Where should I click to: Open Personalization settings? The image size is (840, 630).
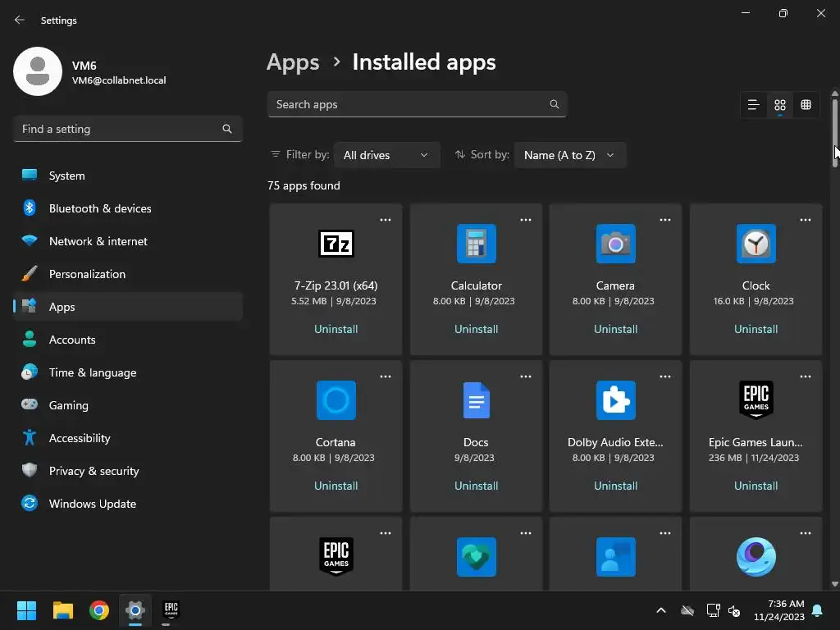coord(127,274)
